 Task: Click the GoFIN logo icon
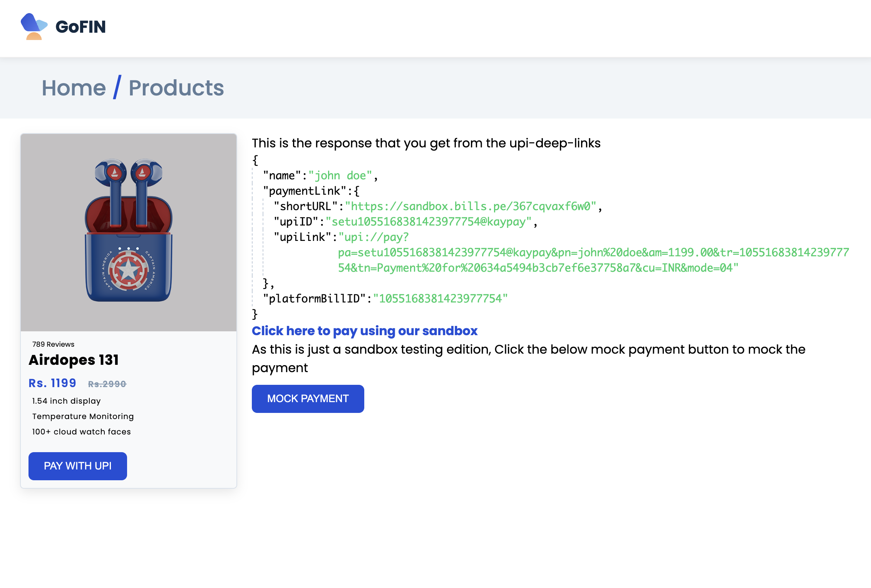point(34,27)
